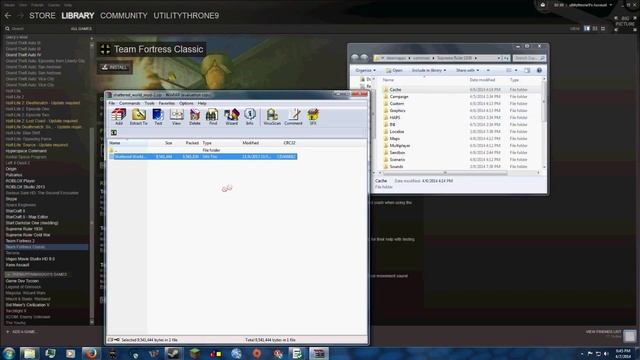Click the View icon in WinRAR toolbar
This screenshot has width=640, height=360.
176,117
